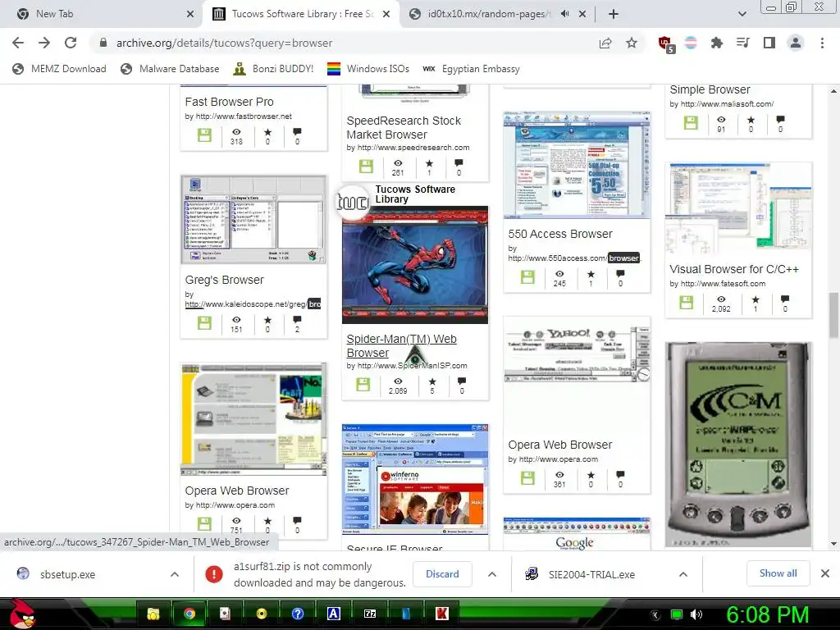Open Windows ISOs bookmark

click(x=368, y=69)
